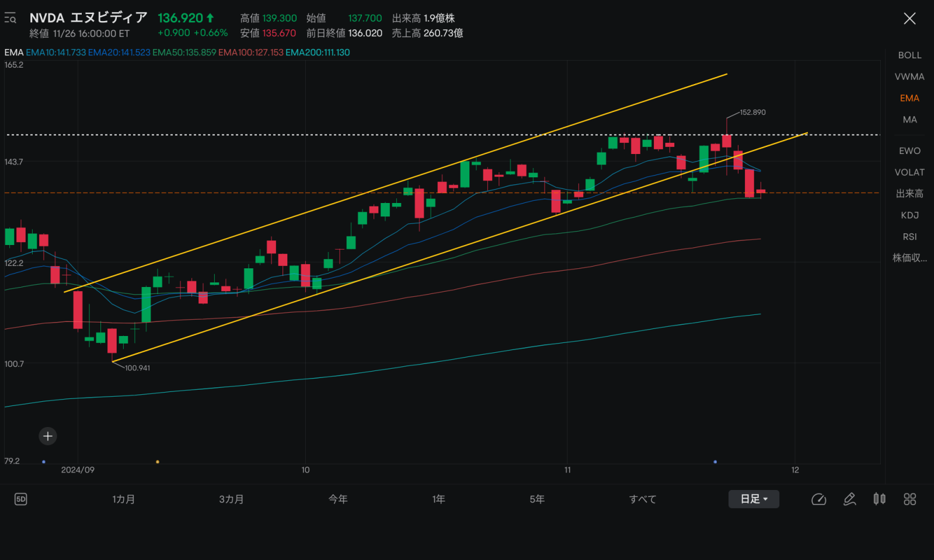Open the stock search list icon

pos(10,19)
